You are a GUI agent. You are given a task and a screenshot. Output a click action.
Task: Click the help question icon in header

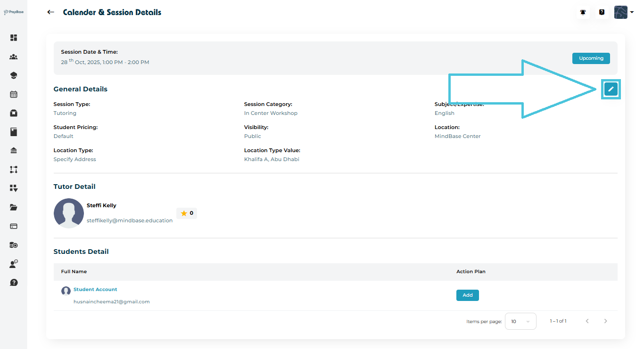(x=602, y=12)
